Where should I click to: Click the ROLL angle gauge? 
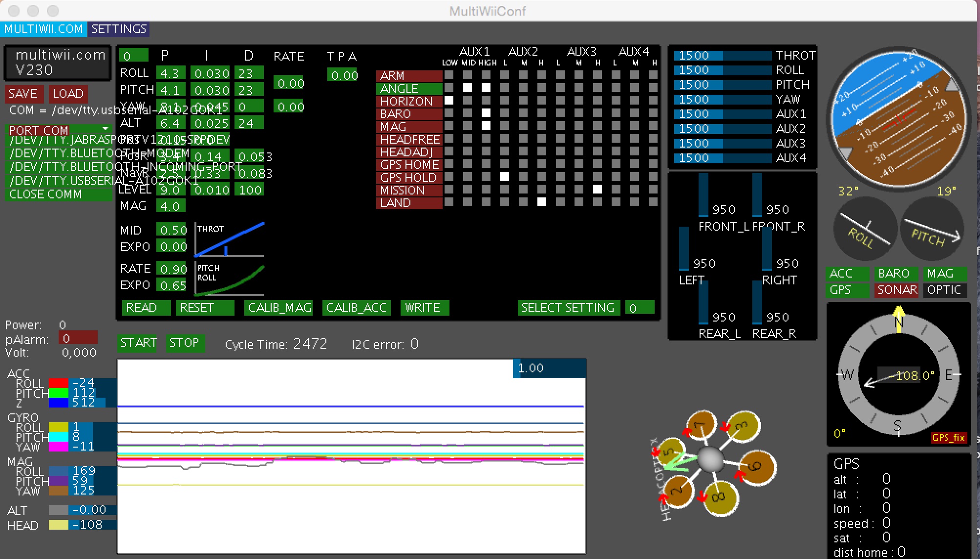tap(865, 229)
